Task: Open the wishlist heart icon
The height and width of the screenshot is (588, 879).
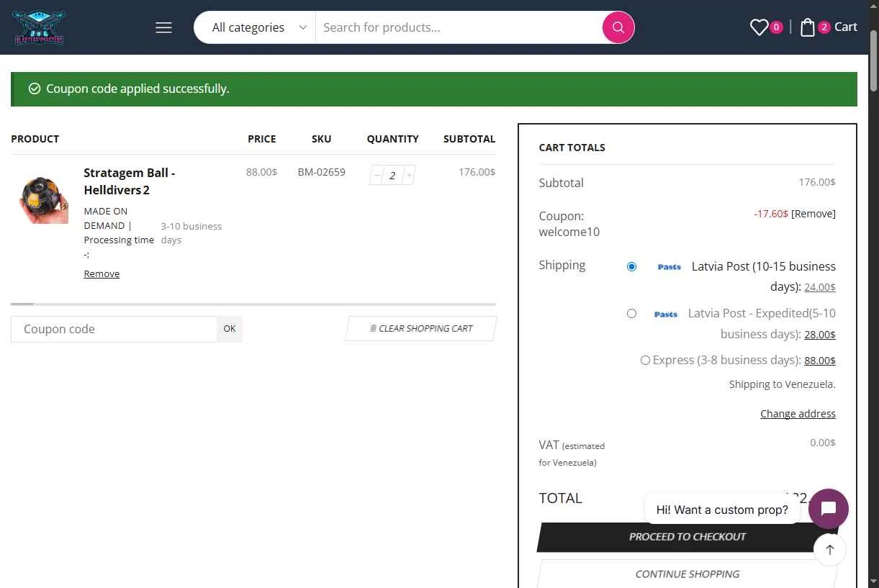Action: 759,27
